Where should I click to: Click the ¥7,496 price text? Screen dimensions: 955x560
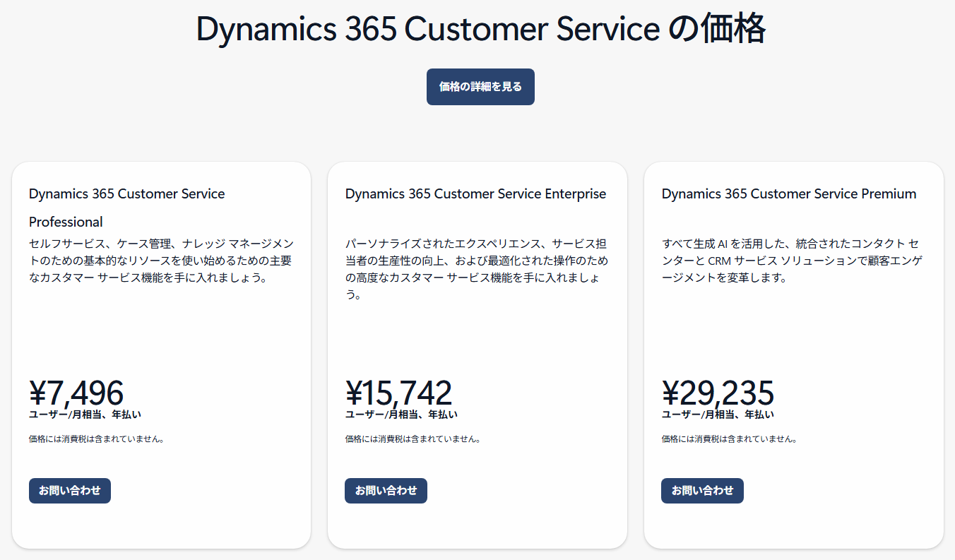[76, 393]
